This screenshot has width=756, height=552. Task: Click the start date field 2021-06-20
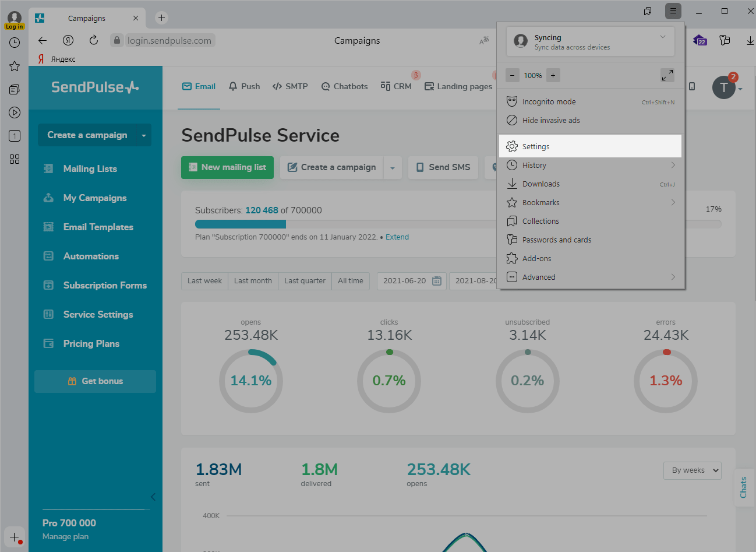(x=405, y=280)
